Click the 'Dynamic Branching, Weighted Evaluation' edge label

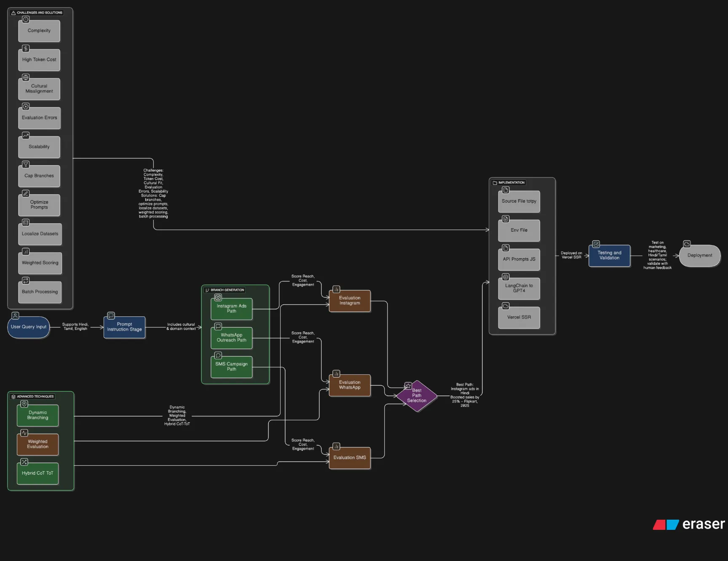click(177, 416)
